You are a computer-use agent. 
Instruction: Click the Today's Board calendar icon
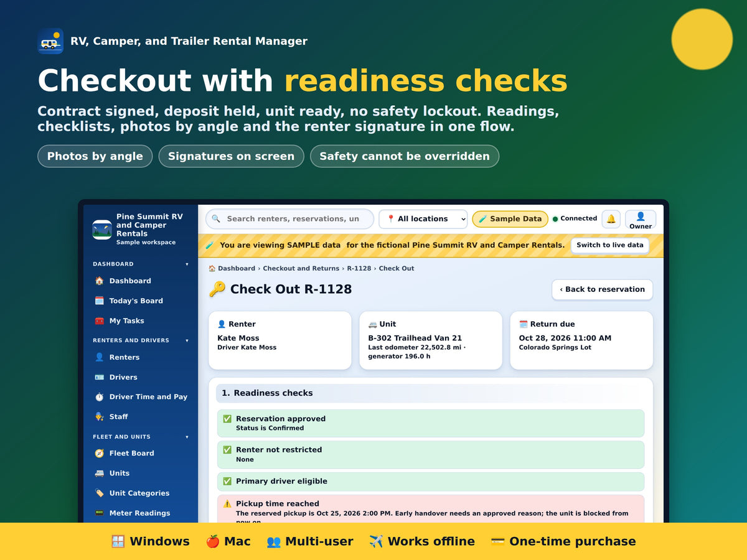99,301
